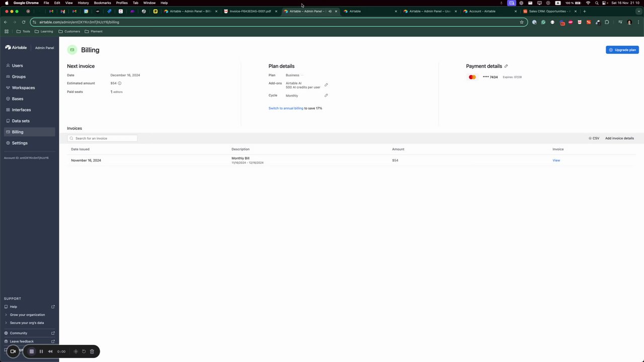The image size is (644, 362).
Task: Click estimated amount info icon
Action: 119,83
